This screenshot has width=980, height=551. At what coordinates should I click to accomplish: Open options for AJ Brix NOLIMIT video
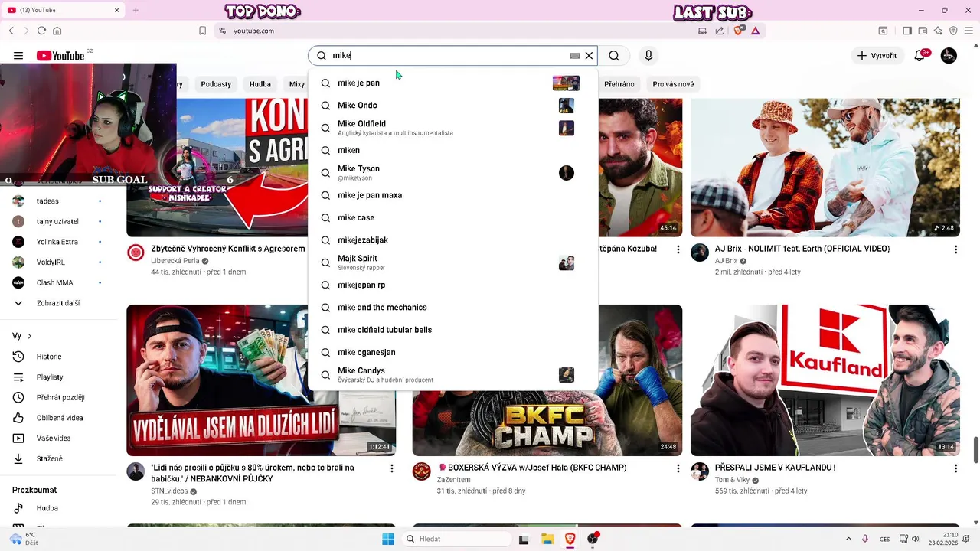point(955,249)
